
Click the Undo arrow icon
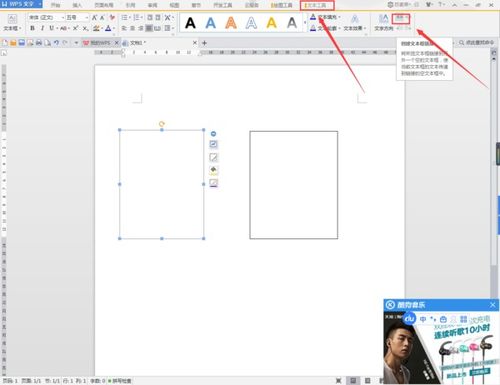pos(56,43)
